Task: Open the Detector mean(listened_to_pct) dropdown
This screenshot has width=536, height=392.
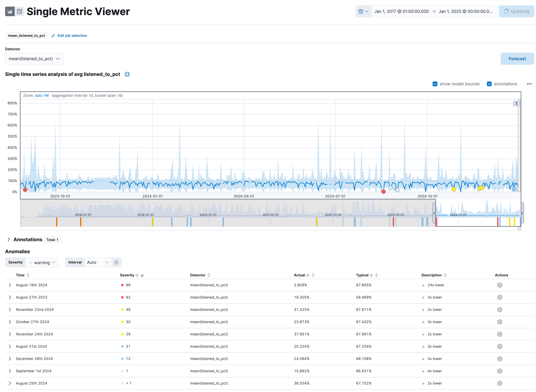Action: point(34,59)
